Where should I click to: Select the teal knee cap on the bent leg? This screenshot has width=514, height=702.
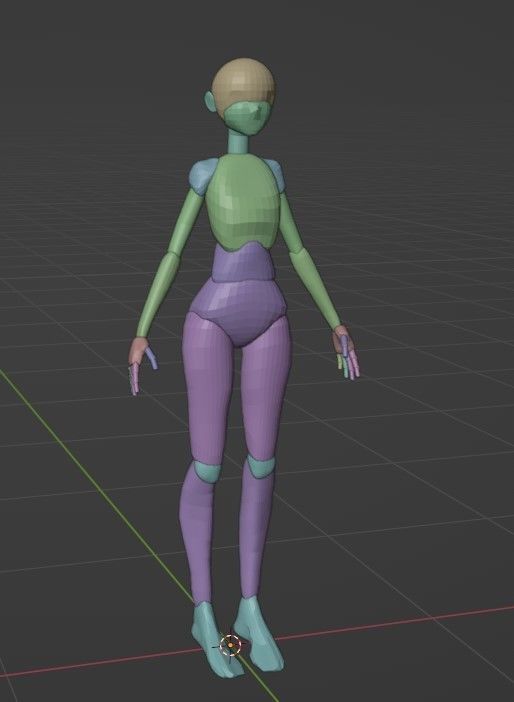(x=206, y=471)
